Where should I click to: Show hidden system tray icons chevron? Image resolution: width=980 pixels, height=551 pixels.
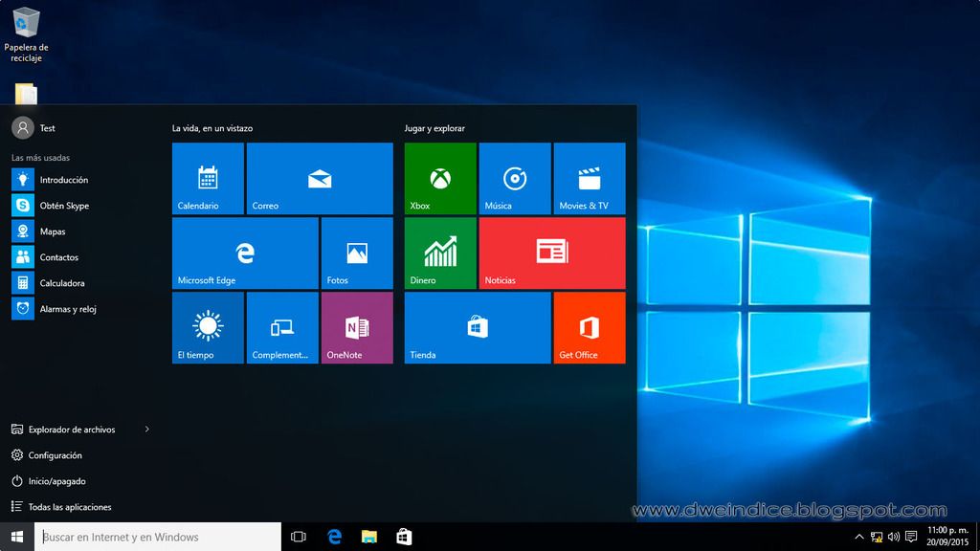click(x=859, y=538)
